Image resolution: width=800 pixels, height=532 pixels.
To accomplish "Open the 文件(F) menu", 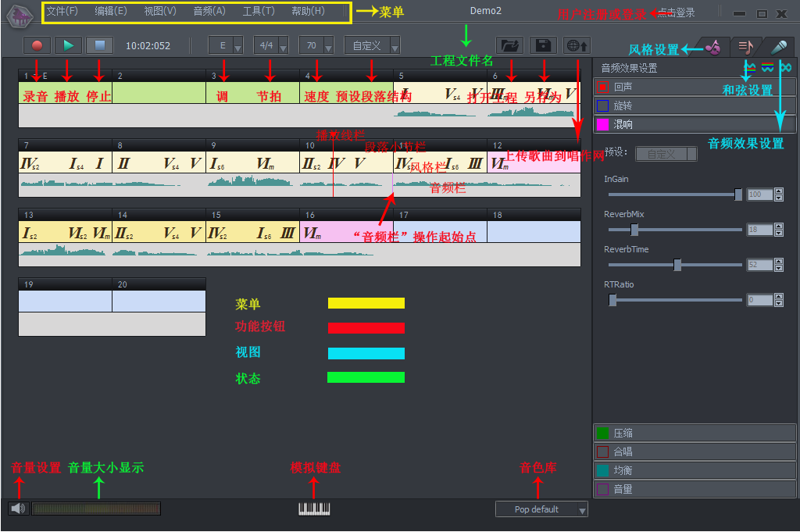I will (x=62, y=11).
